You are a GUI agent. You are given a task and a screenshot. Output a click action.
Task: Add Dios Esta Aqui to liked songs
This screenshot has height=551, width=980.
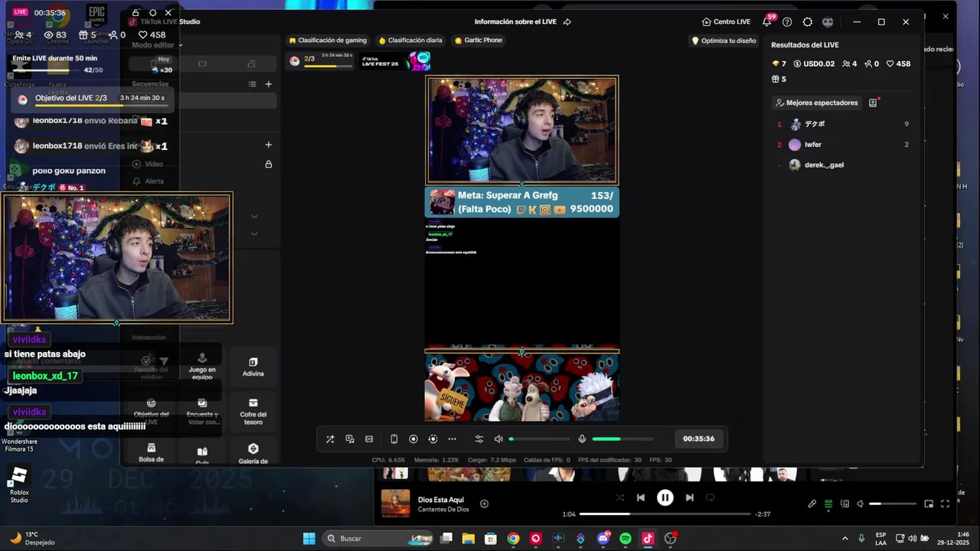[x=484, y=504]
